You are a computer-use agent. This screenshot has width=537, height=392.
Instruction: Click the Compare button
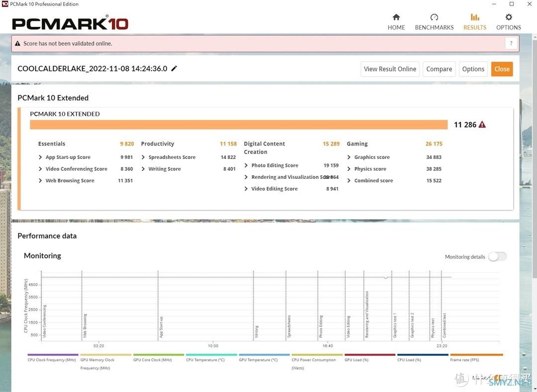click(x=439, y=69)
